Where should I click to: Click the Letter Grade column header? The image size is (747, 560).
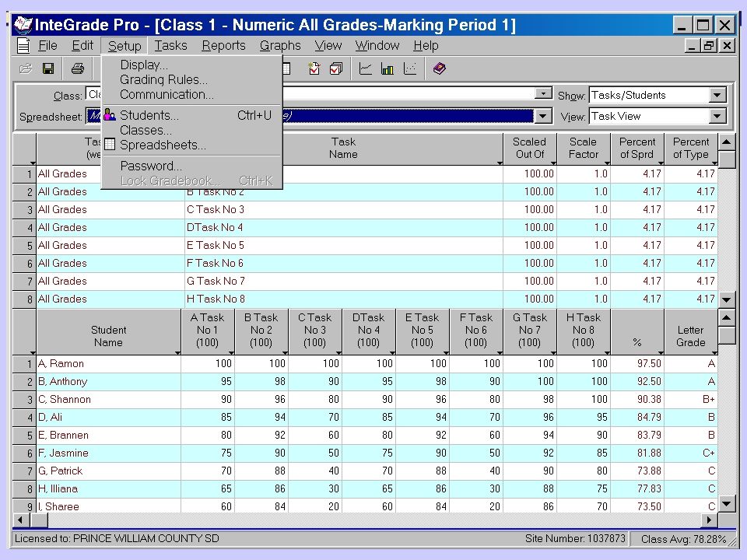(x=691, y=332)
